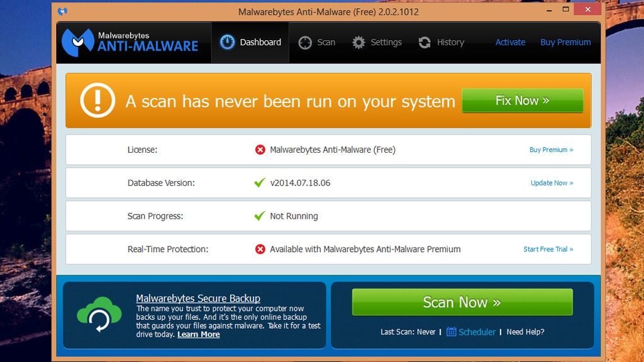Click the Activate link in header
644x362 pixels.
point(510,42)
